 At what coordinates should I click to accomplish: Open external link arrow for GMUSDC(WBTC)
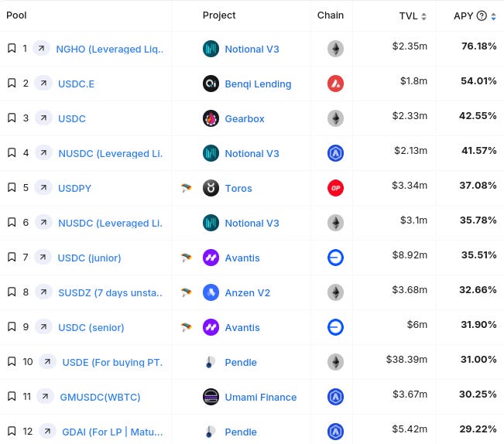pyautogui.click(x=46, y=396)
